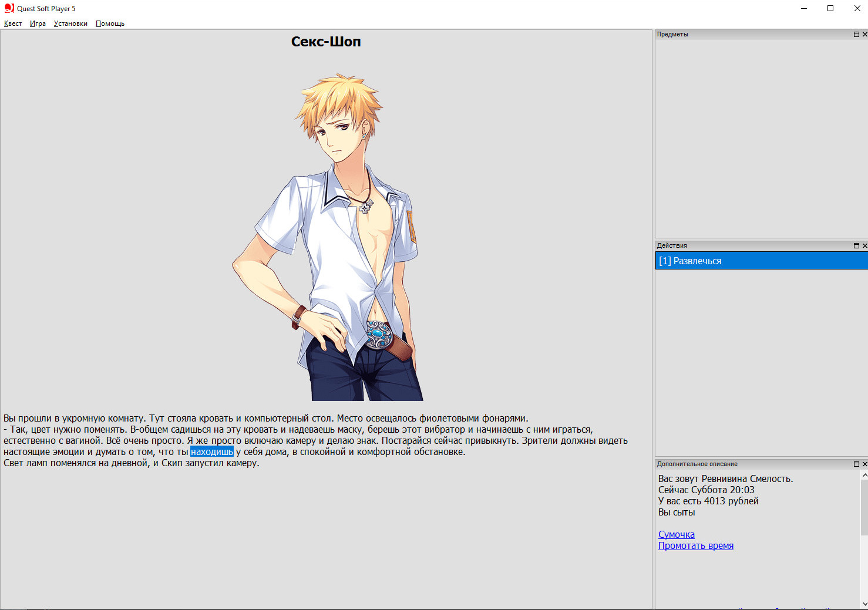Select the [1] Развлечься action

click(761, 261)
